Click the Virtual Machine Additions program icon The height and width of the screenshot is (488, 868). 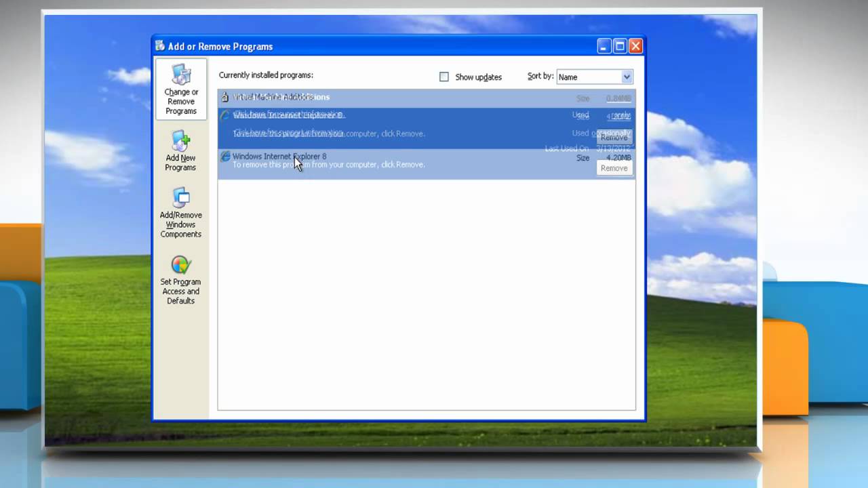[225, 97]
